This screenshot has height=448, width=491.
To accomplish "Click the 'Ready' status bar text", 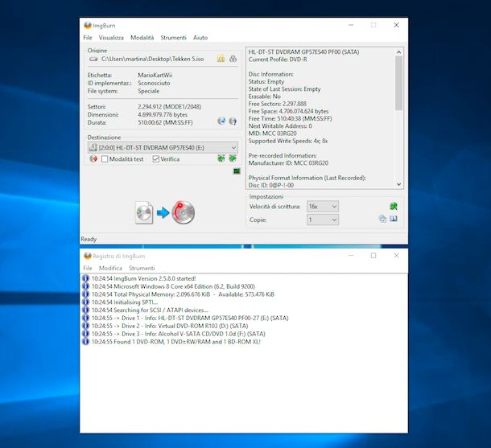I will (89, 239).
